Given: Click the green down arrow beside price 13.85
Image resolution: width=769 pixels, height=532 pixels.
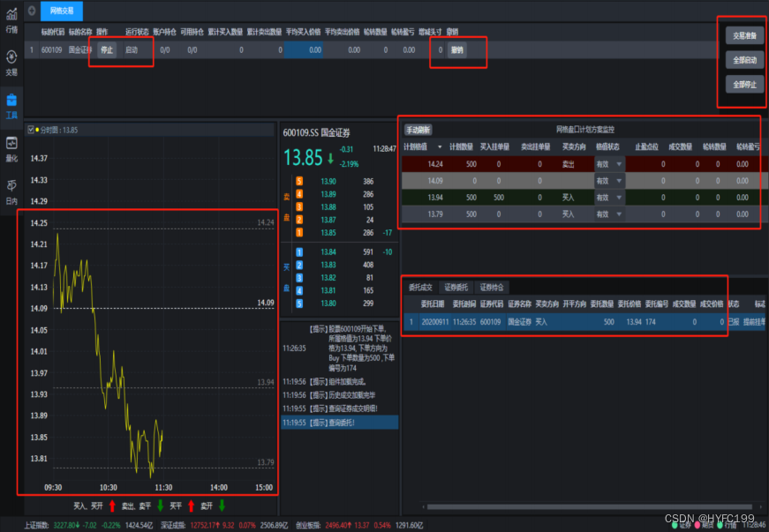Looking at the screenshot, I should (330, 158).
